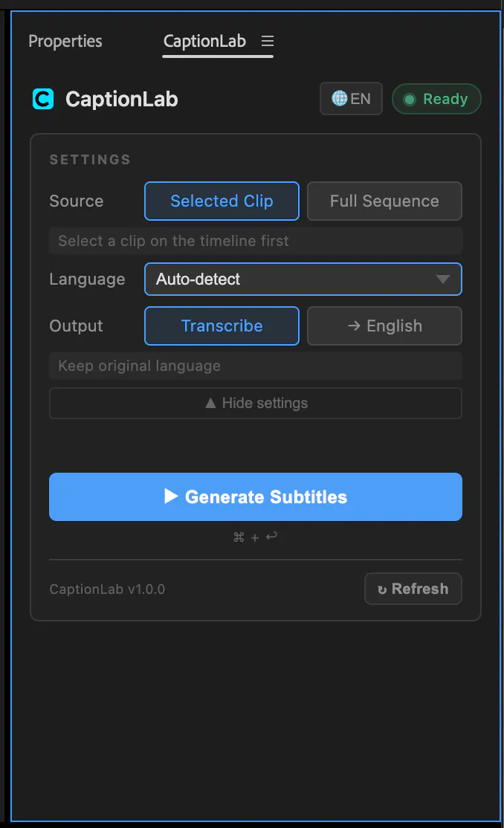Click the CaptionLab header title

(x=121, y=100)
